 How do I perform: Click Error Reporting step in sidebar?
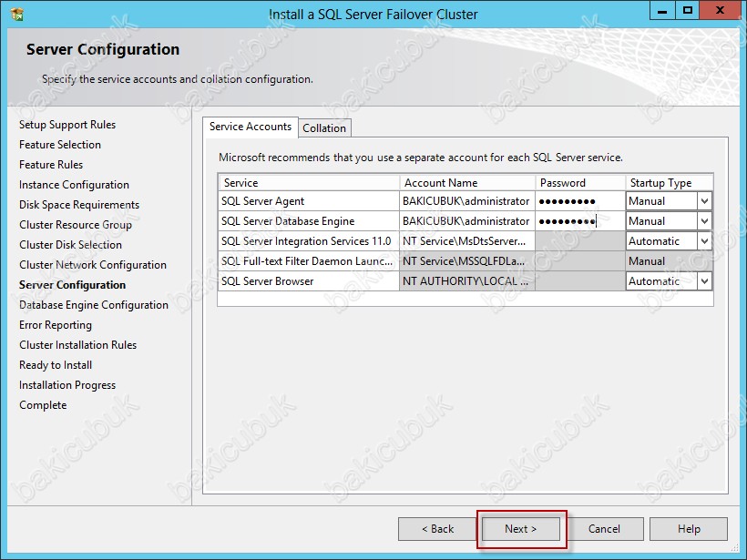coord(56,325)
